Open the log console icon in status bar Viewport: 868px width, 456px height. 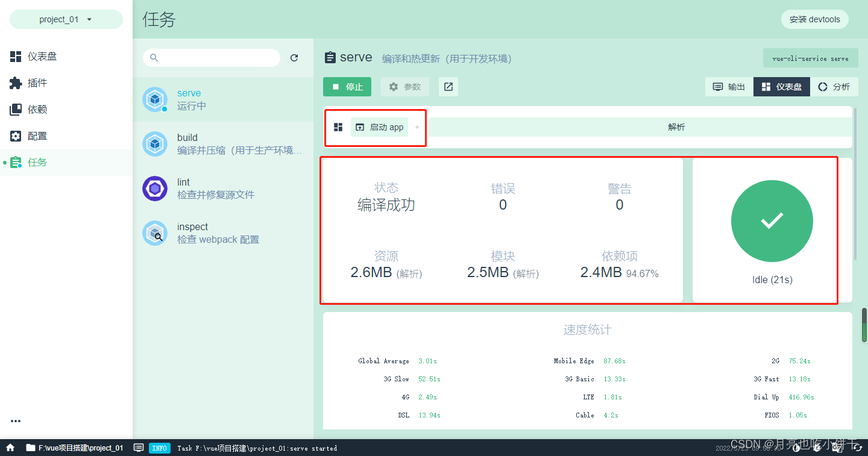click(139, 448)
